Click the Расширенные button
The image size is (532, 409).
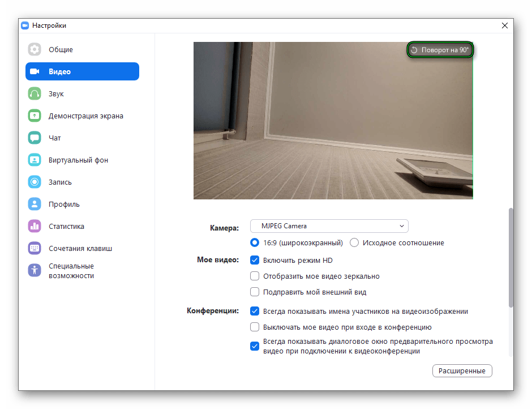click(x=462, y=371)
